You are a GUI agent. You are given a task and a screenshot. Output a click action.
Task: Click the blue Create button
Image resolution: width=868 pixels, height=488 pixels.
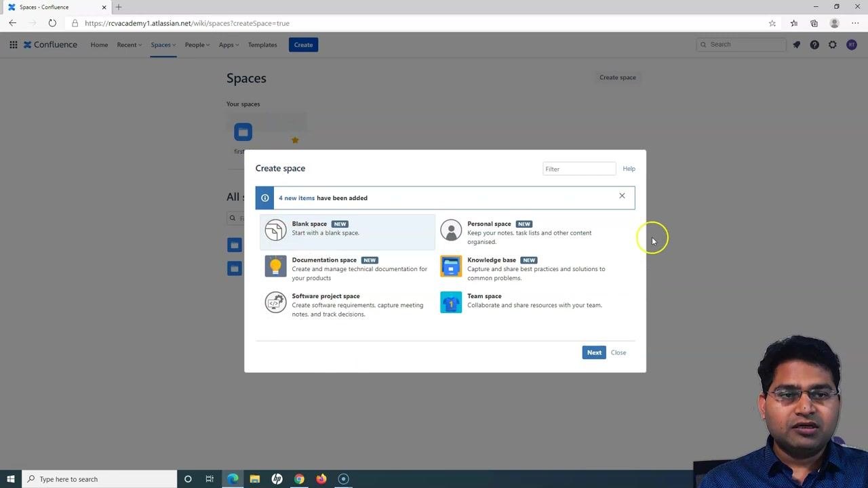(x=303, y=45)
